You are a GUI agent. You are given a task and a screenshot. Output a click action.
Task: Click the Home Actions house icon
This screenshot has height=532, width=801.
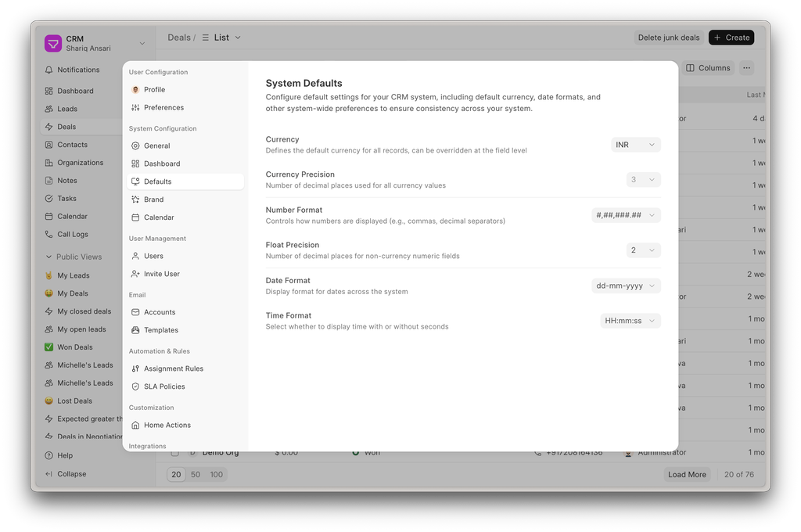[x=135, y=425]
